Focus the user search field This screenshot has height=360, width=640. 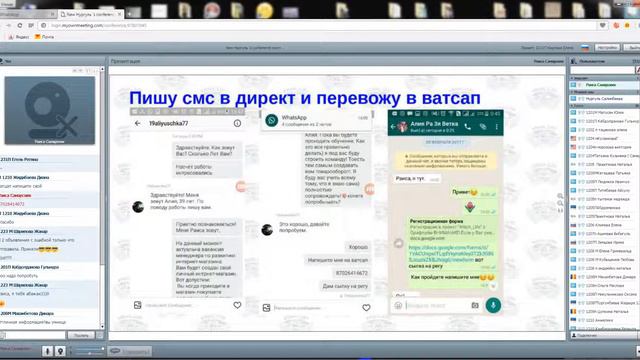point(602,71)
